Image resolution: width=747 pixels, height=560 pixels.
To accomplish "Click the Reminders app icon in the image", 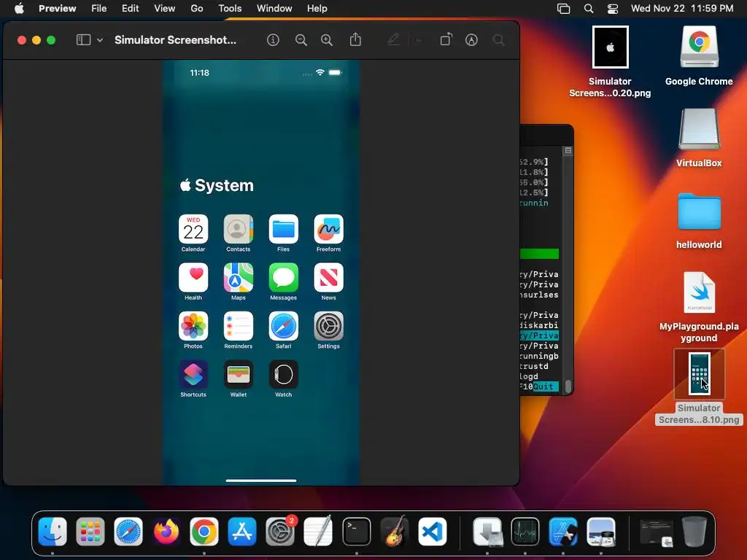I will (239, 326).
